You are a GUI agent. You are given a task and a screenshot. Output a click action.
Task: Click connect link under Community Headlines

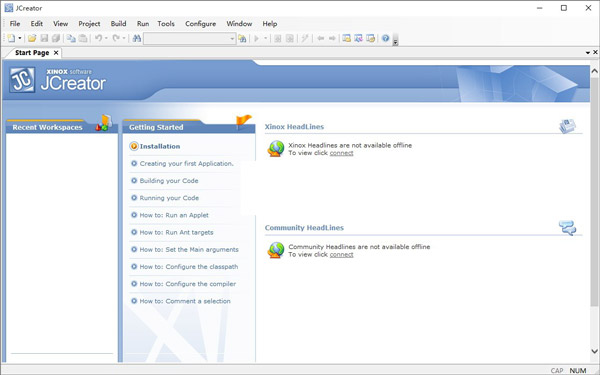[x=341, y=254]
